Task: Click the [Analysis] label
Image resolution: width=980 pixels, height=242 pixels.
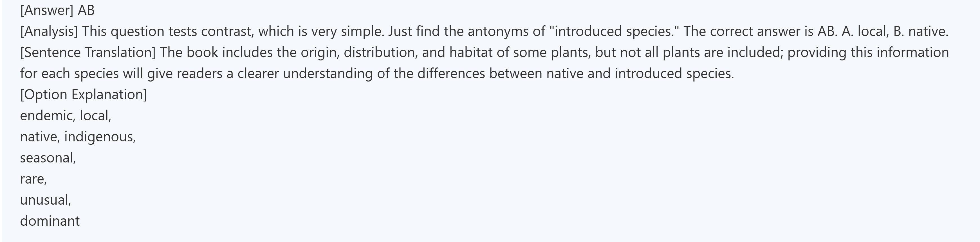Action: [x=49, y=31]
